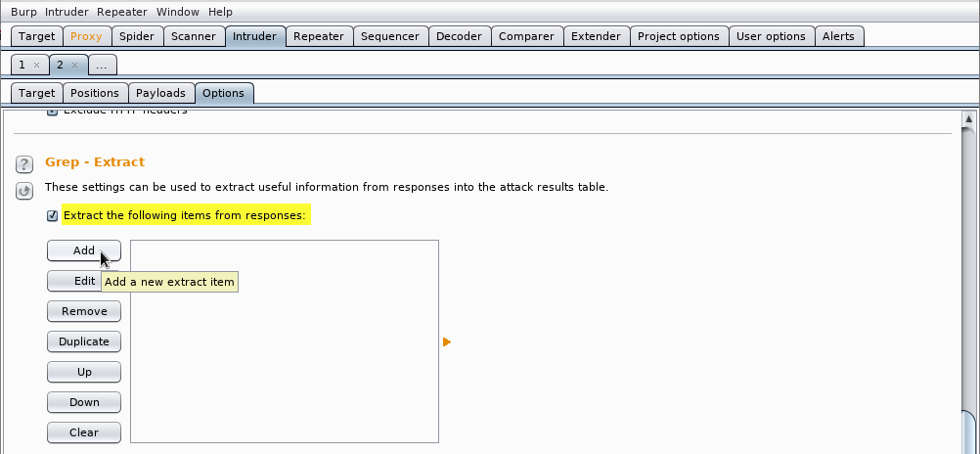Screen dimensions: 980x454
Task: Go to the Positions sub-tab
Action: [x=95, y=93]
